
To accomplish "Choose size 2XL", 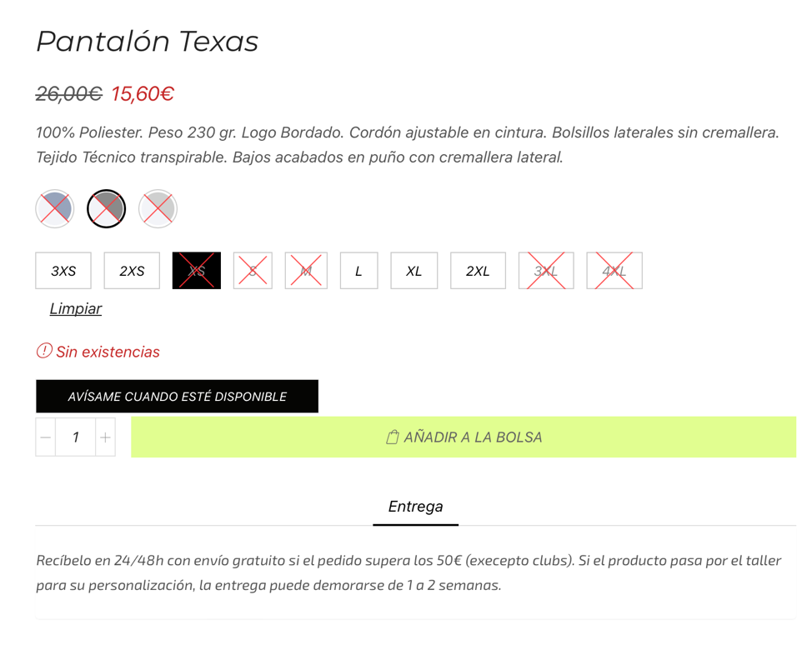I will [x=478, y=271].
